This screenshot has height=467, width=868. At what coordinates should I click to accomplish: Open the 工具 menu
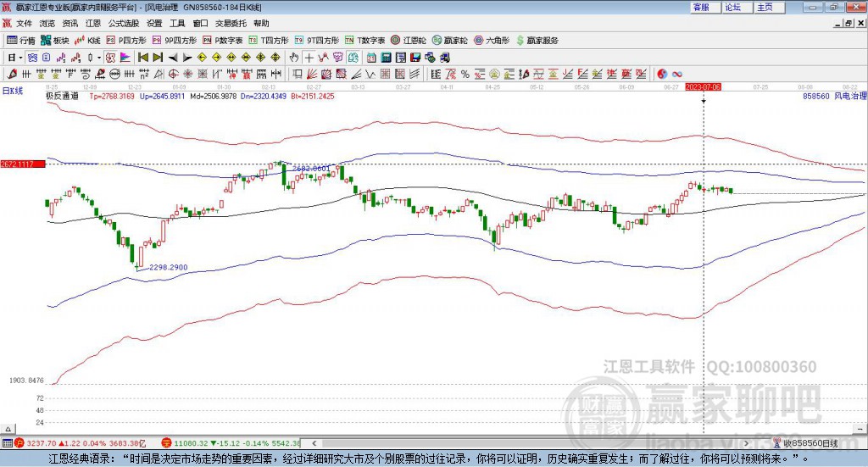tap(177, 23)
